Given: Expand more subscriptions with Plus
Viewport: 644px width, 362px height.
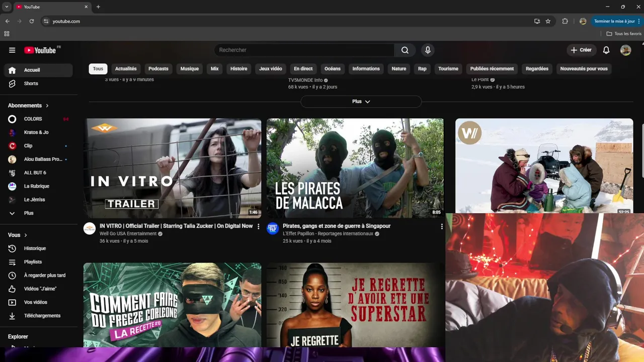Looking at the screenshot, I should pos(38,213).
